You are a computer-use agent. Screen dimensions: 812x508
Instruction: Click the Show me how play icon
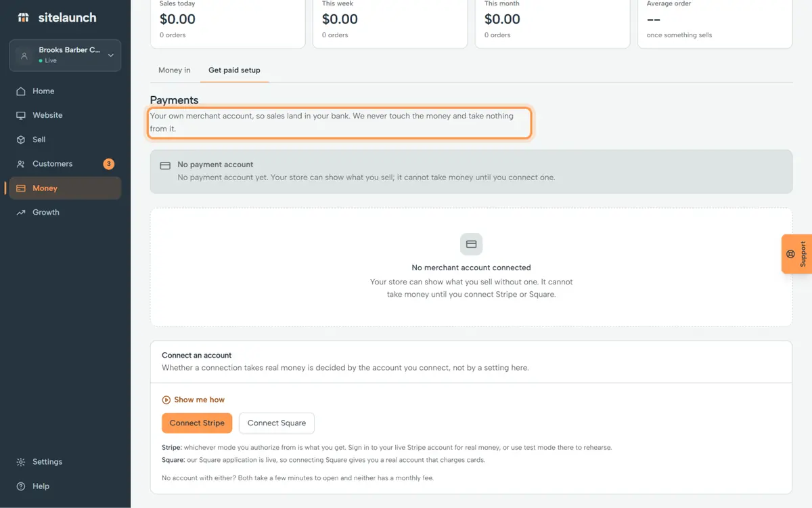[166, 400]
